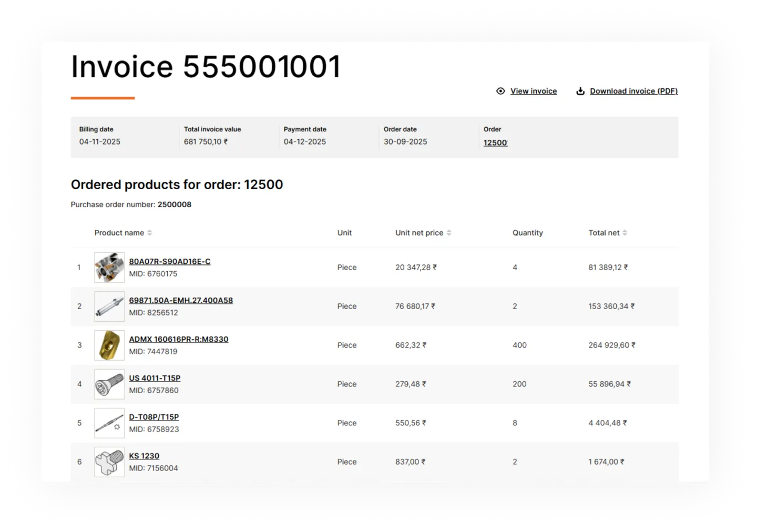Image resolution: width=757 pixels, height=532 pixels.
Task: Open product 80A07R-S90AD16E-C
Action: (x=170, y=261)
